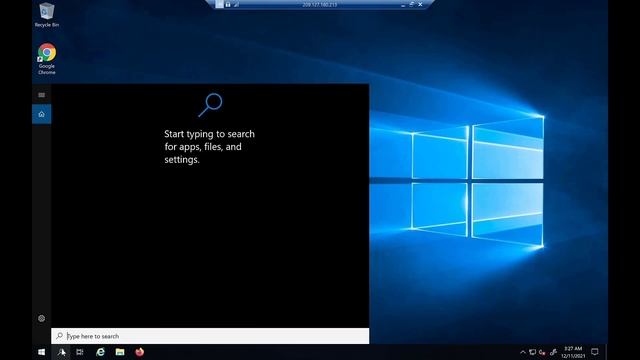
Task: Open the taskbar clock and date
Action: click(x=573, y=352)
